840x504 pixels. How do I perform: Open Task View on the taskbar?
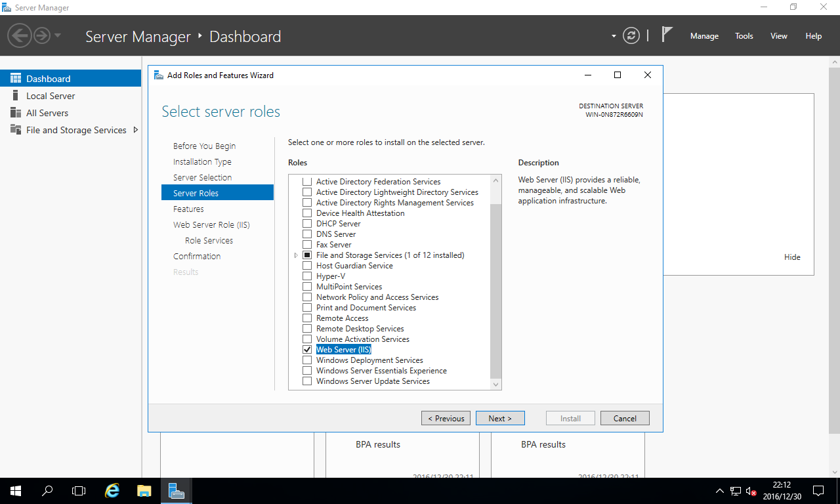[79, 490]
